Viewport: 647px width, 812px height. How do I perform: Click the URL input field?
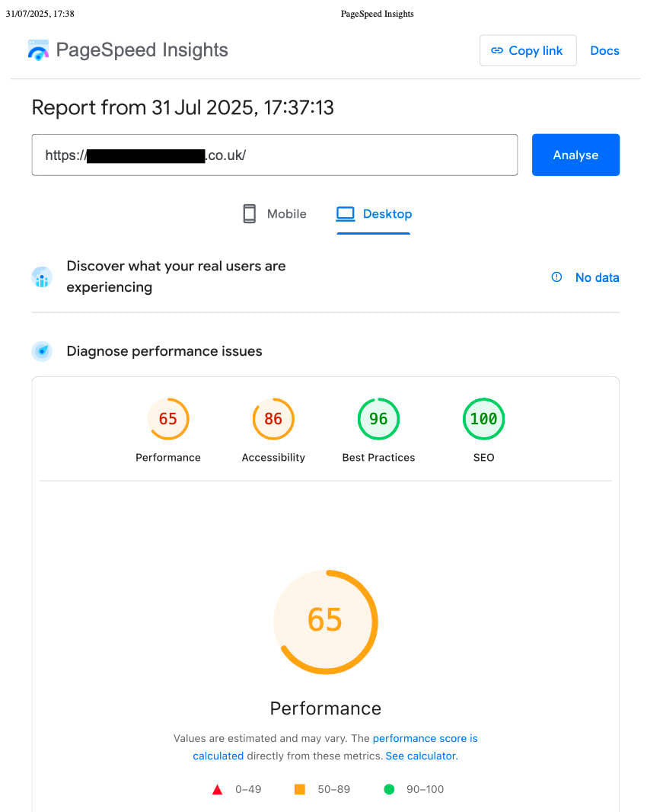pos(274,155)
